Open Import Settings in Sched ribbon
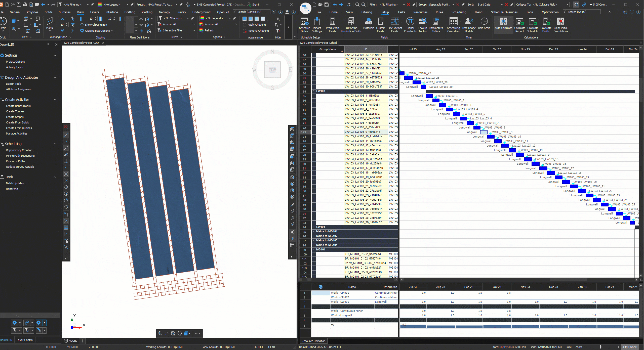 click(x=317, y=25)
